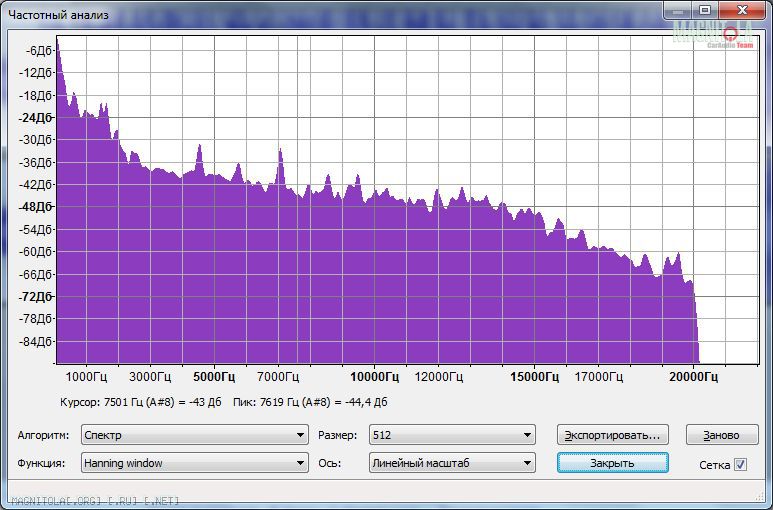The width and height of the screenshot is (773, 510).
Task: Open the Функция dropdown showing Hanning window
Action: (x=195, y=463)
